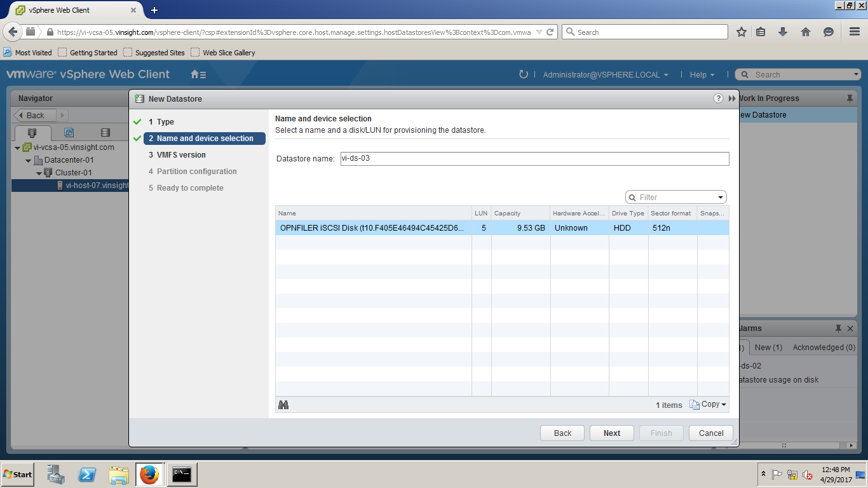868x488 pixels.
Task: Refresh the vSphere Web Client view
Action: pyautogui.click(x=524, y=74)
